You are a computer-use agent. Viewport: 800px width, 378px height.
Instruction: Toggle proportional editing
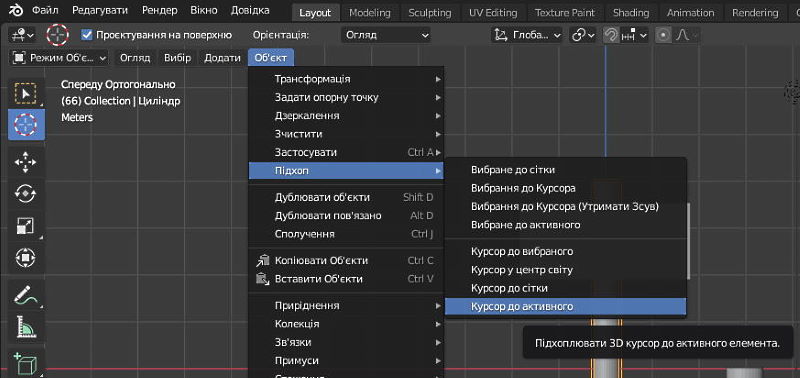click(x=663, y=35)
